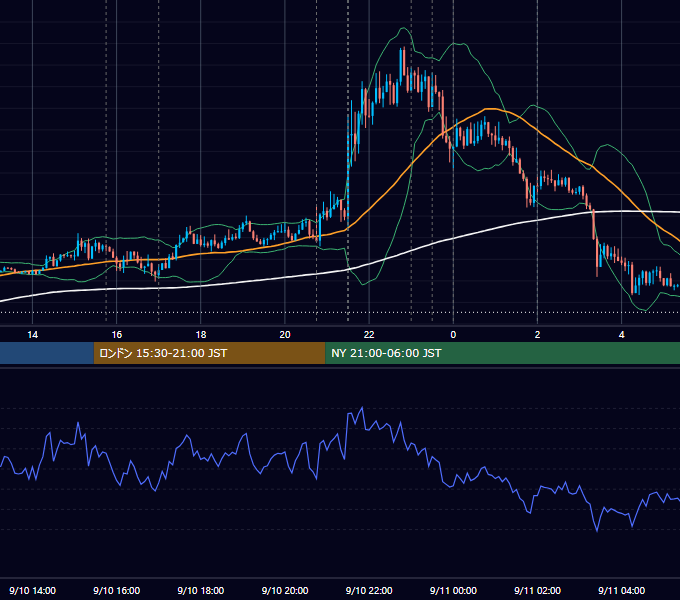680x600 pixels.
Task: Click the 9/11 00:00 date label
Action: 453,590
